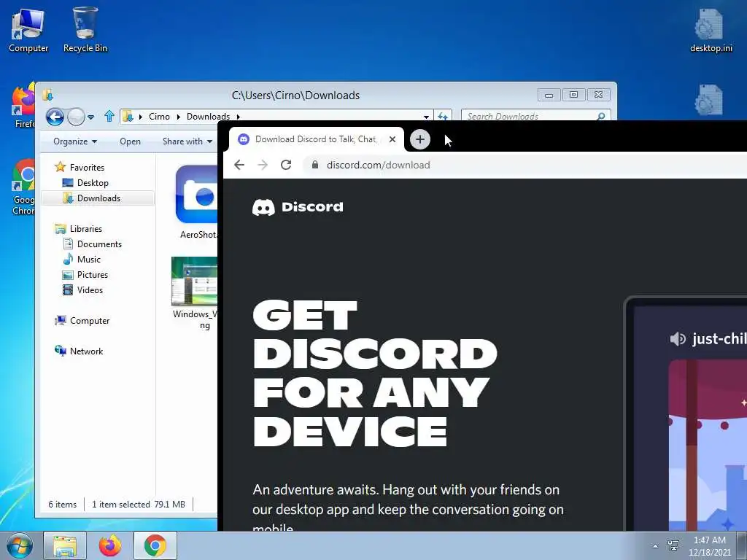Click the Explorer refresh button

(443, 116)
